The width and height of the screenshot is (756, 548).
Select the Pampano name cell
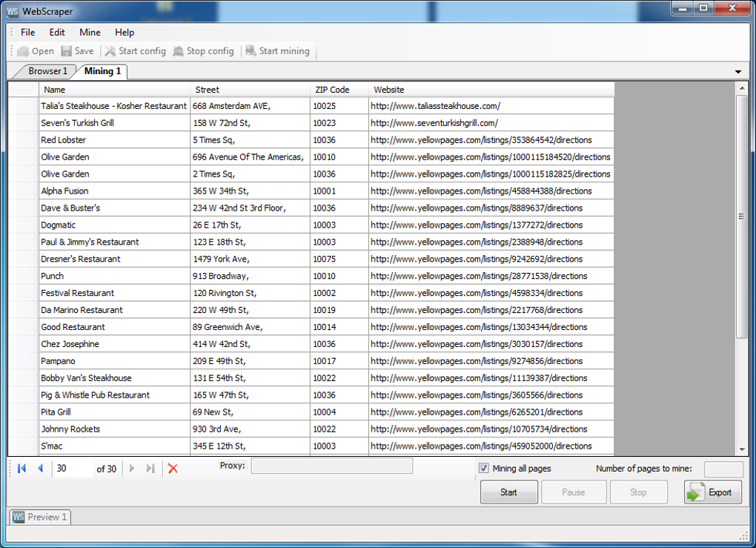coord(114,361)
